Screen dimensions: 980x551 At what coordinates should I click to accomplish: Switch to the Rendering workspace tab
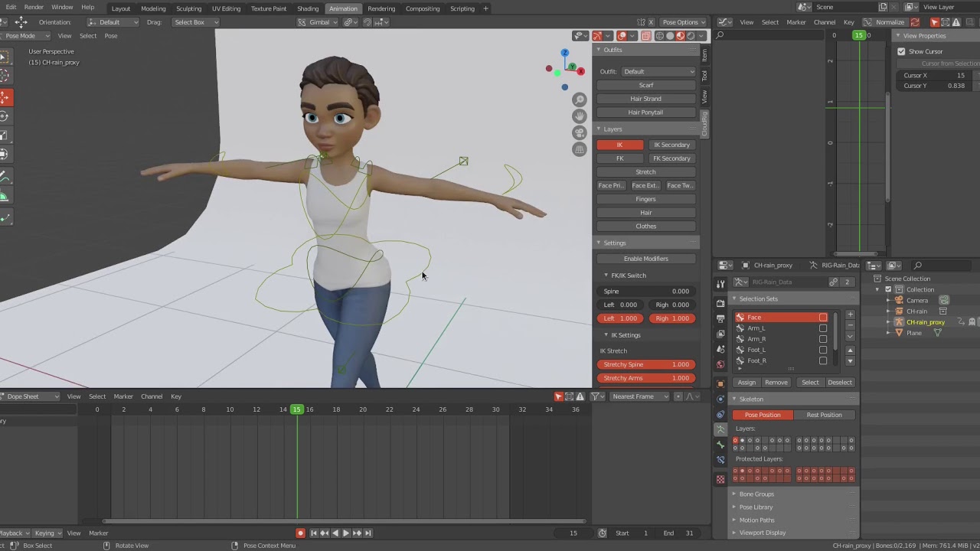(x=381, y=8)
